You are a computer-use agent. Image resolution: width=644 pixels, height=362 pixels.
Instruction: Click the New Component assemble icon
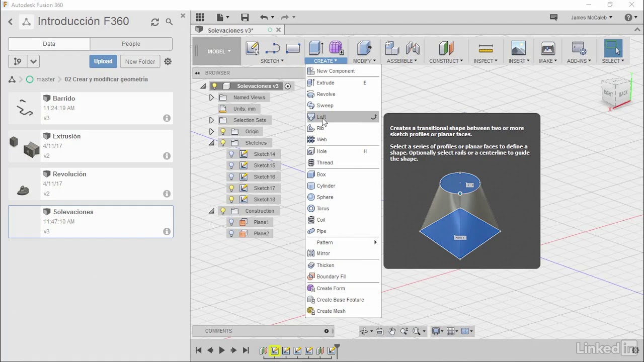[x=391, y=48]
